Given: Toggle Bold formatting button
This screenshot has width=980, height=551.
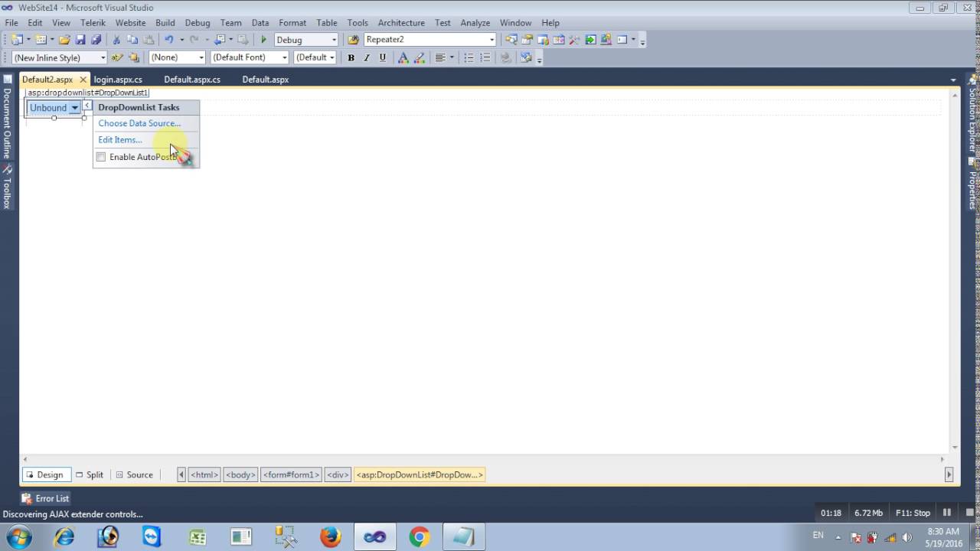Looking at the screenshot, I should [351, 57].
